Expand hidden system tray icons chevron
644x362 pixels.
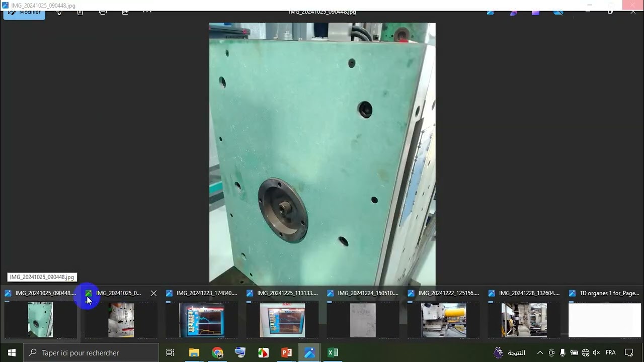(540, 352)
